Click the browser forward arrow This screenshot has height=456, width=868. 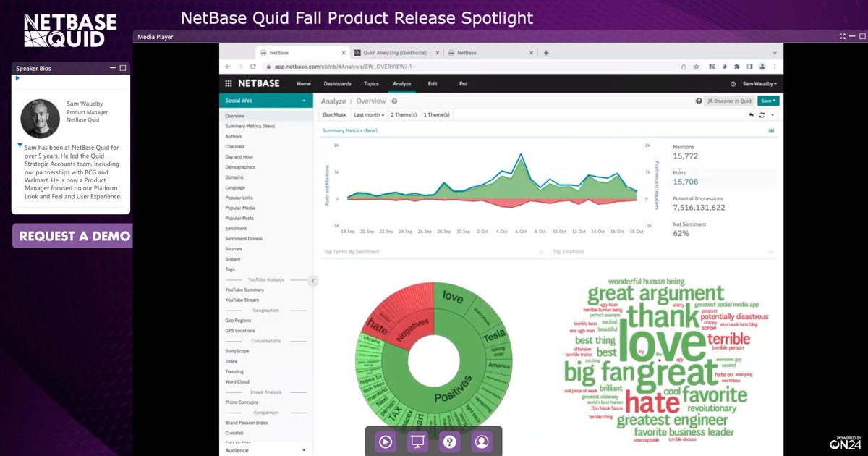coord(241,66)
